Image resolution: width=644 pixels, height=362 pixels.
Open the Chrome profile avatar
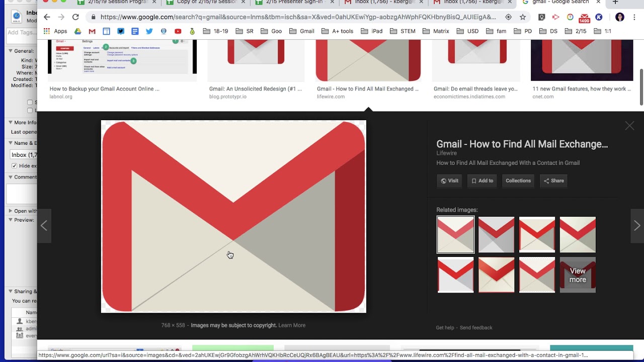pos(619,17)
